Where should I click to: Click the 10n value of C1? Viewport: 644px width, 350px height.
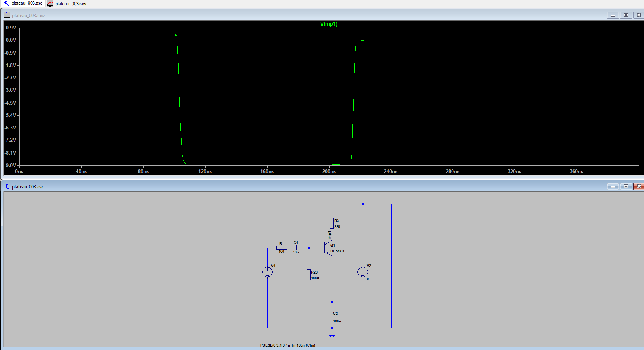[x=296, y=252]
